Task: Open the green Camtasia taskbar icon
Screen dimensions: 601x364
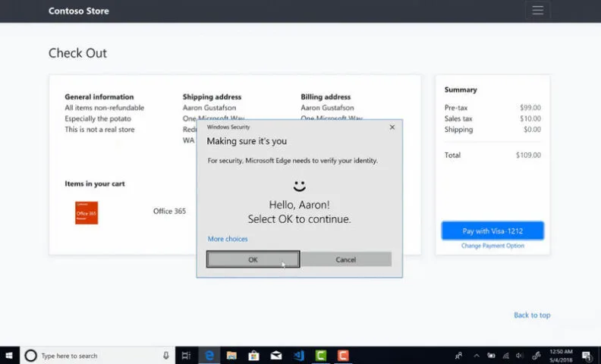Action: [x=321, y=356]
